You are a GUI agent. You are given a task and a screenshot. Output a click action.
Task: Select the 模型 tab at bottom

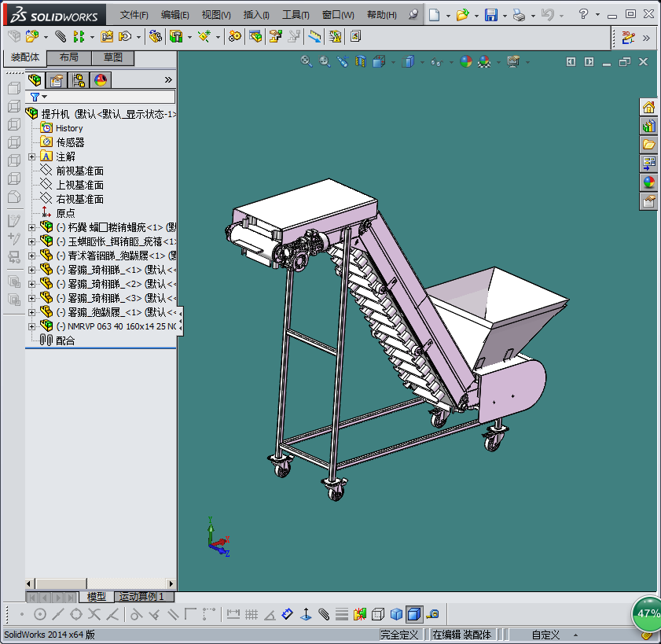click(96, 597)
